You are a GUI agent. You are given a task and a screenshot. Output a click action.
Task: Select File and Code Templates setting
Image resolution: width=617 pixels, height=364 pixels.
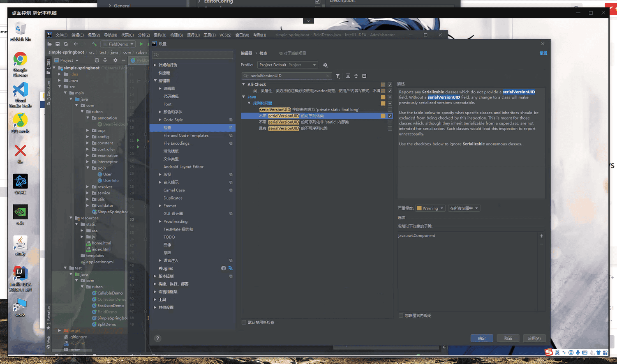(x=186, y=136)
